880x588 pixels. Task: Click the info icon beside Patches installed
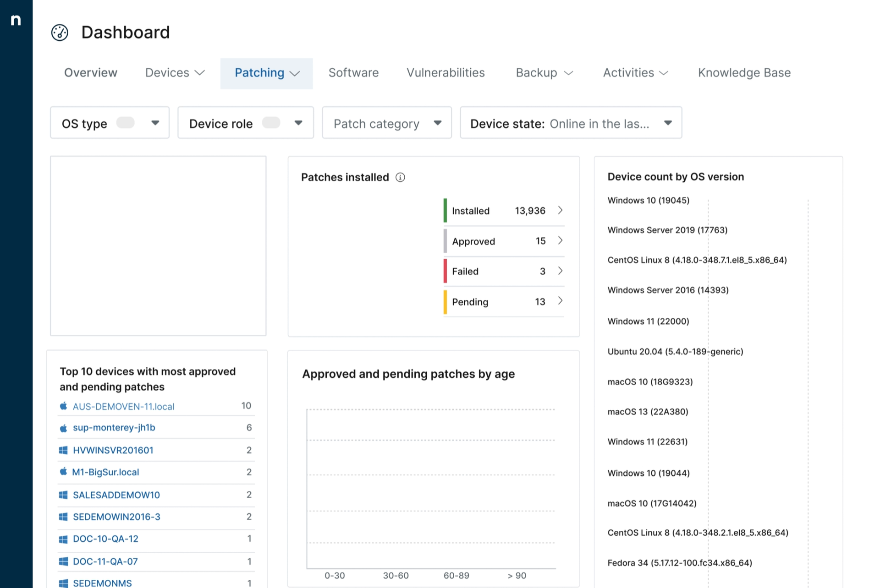point(400,177)
